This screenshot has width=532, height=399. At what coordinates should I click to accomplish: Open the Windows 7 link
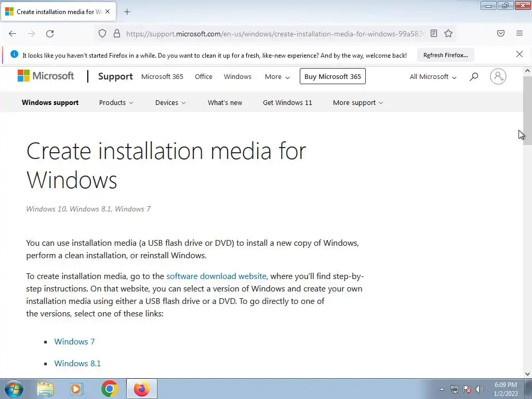[74, 341]
